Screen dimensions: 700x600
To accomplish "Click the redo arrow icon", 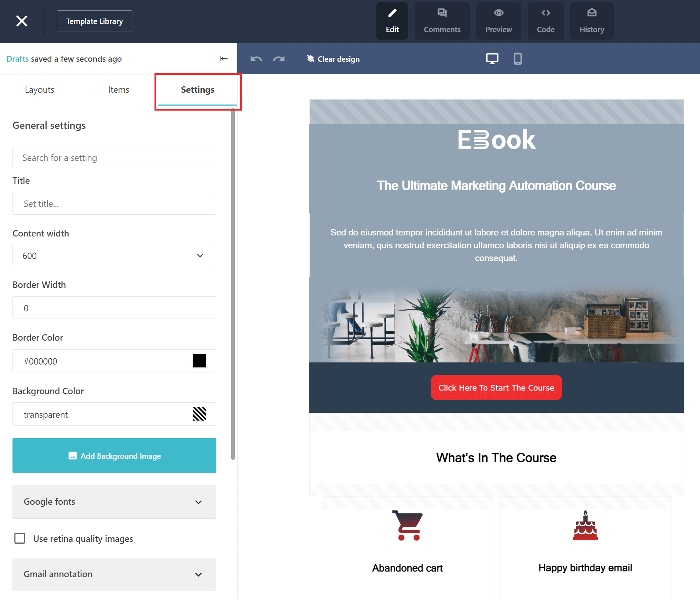I will (x=278, y=59).
